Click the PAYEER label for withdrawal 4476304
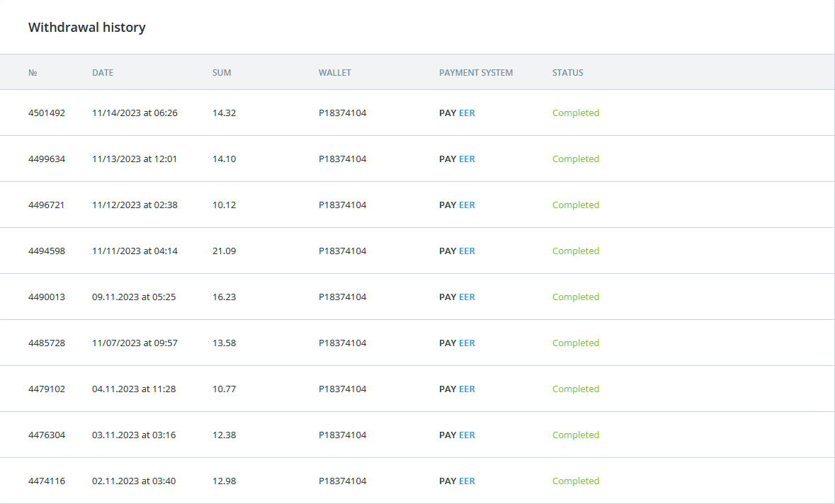The height and width of the screenshot is (504, 835). pos(457,435)
